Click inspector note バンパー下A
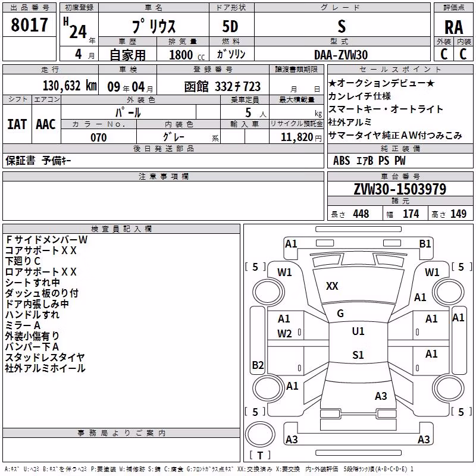This screenshot has width=476, height=476. pyautogui.click(x=32, y=347)
